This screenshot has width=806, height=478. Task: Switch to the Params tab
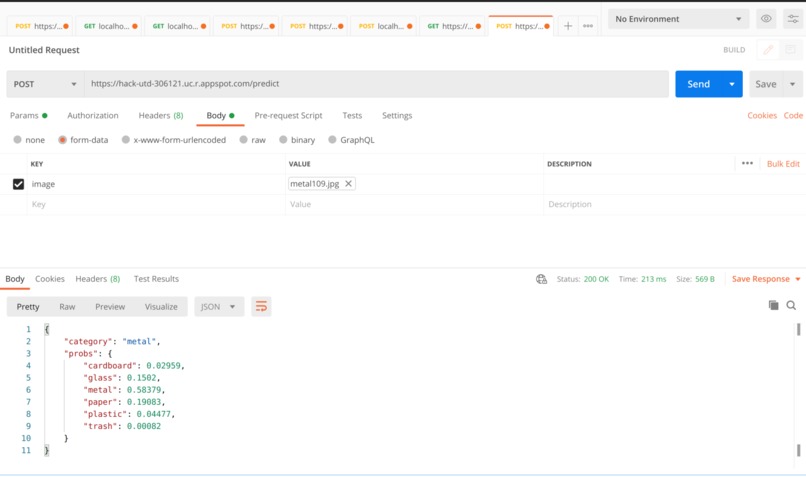(29, 116)
